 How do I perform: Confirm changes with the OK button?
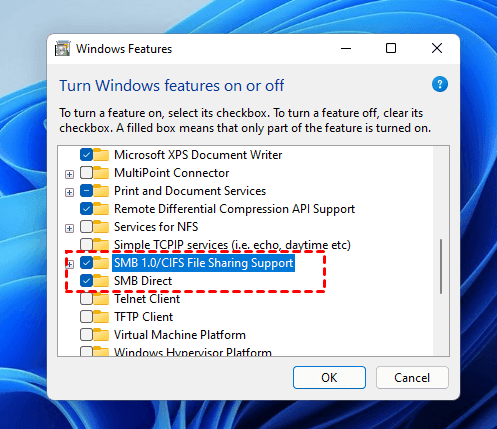[329, 378]
